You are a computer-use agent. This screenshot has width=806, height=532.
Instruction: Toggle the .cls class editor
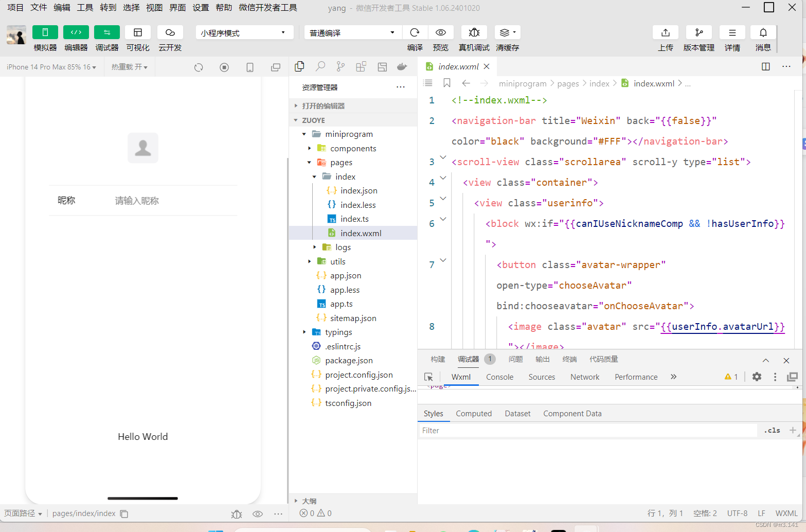tap(772, 430)
